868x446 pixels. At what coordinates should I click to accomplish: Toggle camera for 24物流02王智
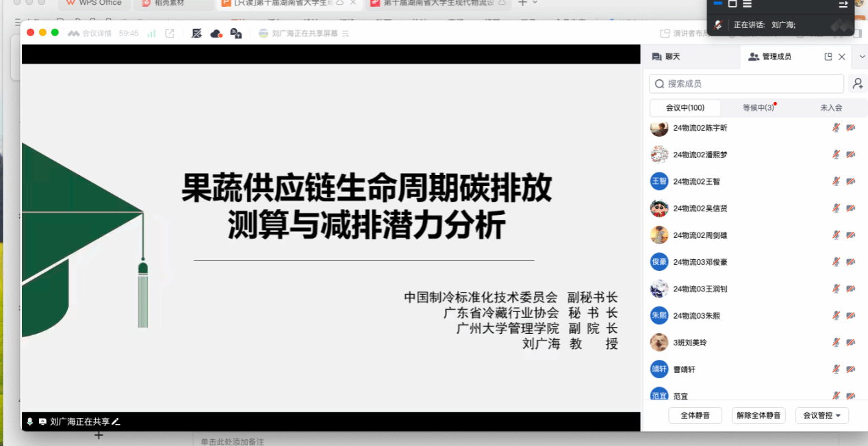pyautogui.click(x=851, y=181)
